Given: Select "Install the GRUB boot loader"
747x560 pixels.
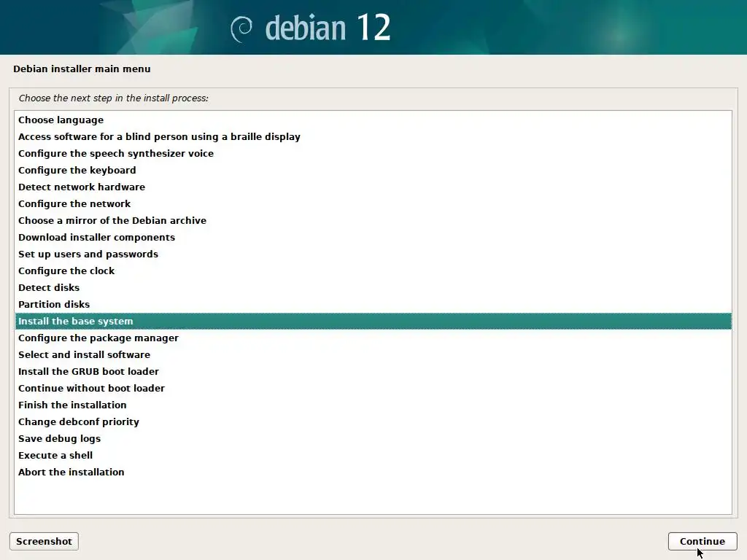Looking at the screenshot, I should click(373, 371).
